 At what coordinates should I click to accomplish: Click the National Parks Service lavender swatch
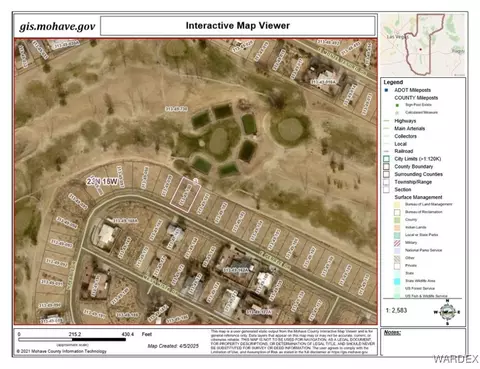[397, 251]
